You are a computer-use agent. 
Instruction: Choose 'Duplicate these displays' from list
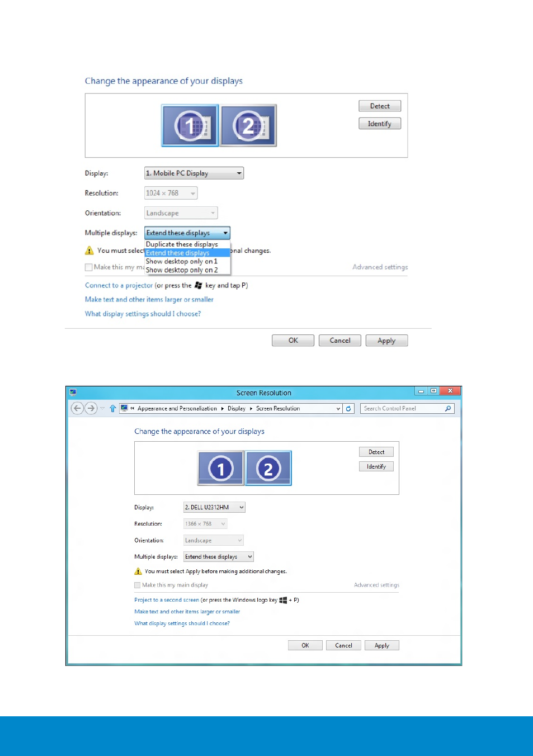click(x=182, y=244)
